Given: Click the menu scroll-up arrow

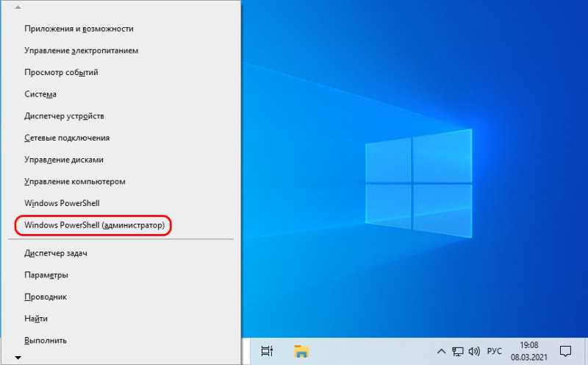Looking at the screenshot, I should pos(18,7).
